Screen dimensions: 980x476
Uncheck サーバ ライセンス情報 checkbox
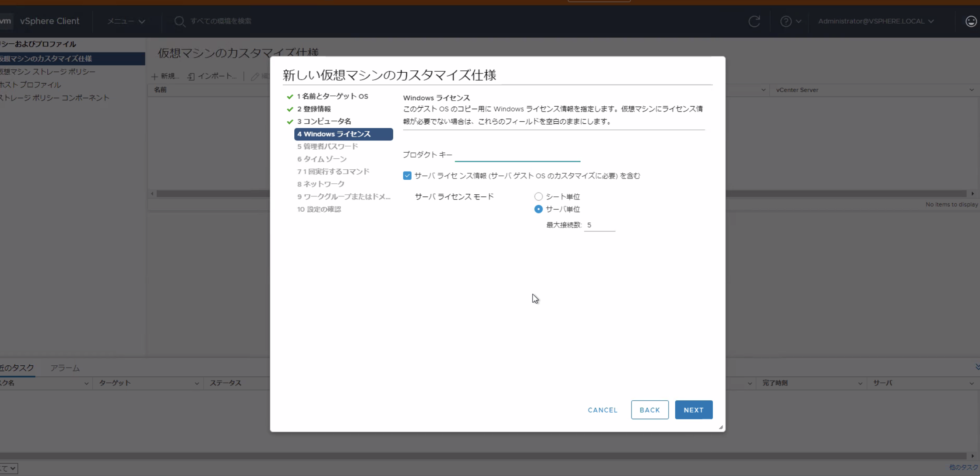tap(407, 175)
